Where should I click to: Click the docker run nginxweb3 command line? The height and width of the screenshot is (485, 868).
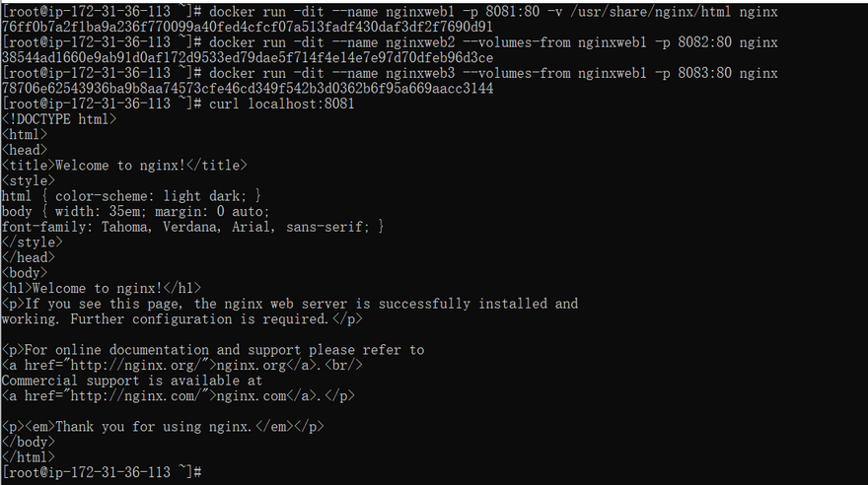pyautogui.click(x=492, y=73)
